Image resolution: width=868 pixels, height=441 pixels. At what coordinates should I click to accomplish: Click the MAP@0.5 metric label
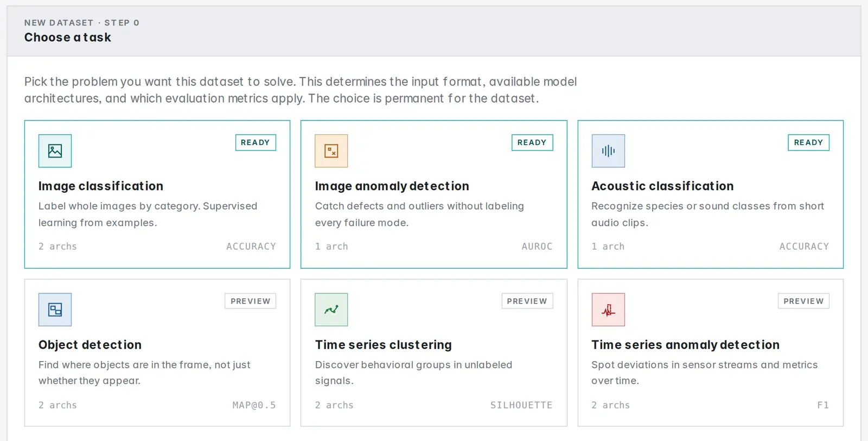pyautogui.click(x=254, y=405)
